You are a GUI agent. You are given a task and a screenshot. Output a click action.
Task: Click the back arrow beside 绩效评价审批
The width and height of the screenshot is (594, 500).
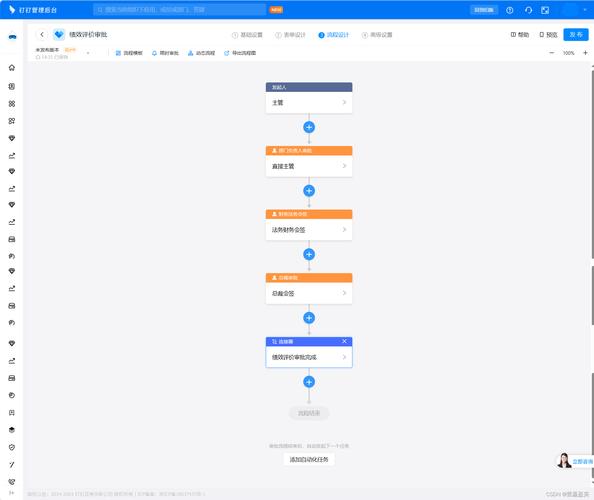42,34
